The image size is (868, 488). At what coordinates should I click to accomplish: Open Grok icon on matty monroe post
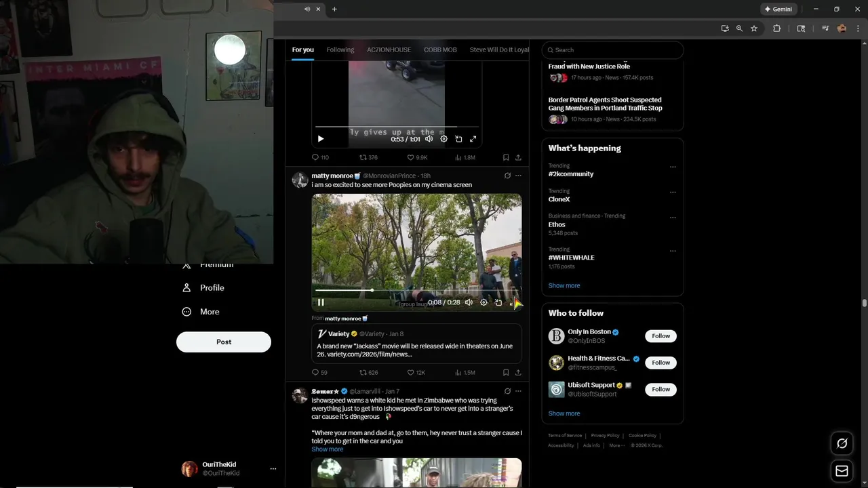507,176
